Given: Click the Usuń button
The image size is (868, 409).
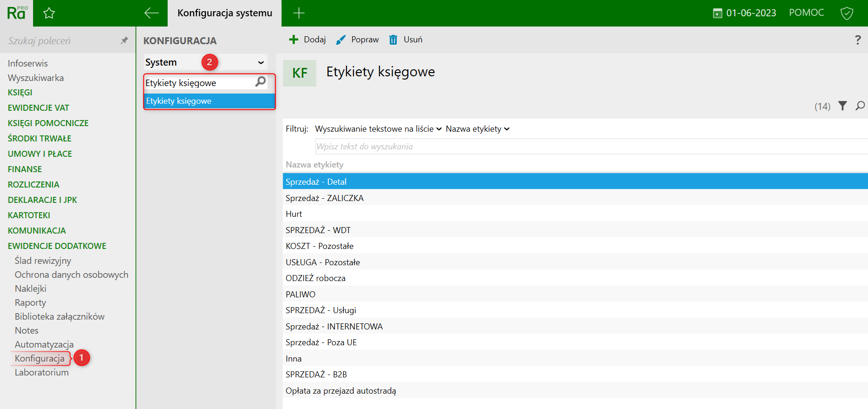Looking at the screenshot, I should [x=406, y=40].
